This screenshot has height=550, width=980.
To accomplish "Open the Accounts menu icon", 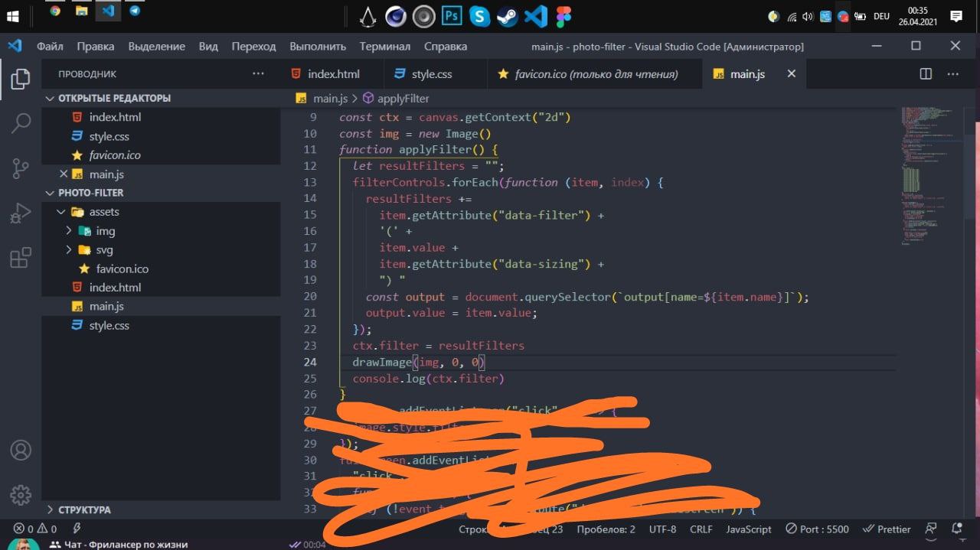I will (21, 450).
